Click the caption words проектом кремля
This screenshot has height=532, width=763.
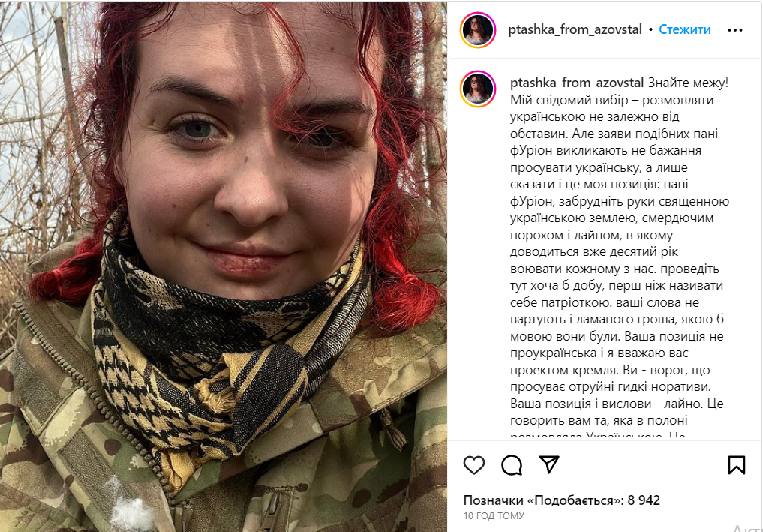[564, 371]
